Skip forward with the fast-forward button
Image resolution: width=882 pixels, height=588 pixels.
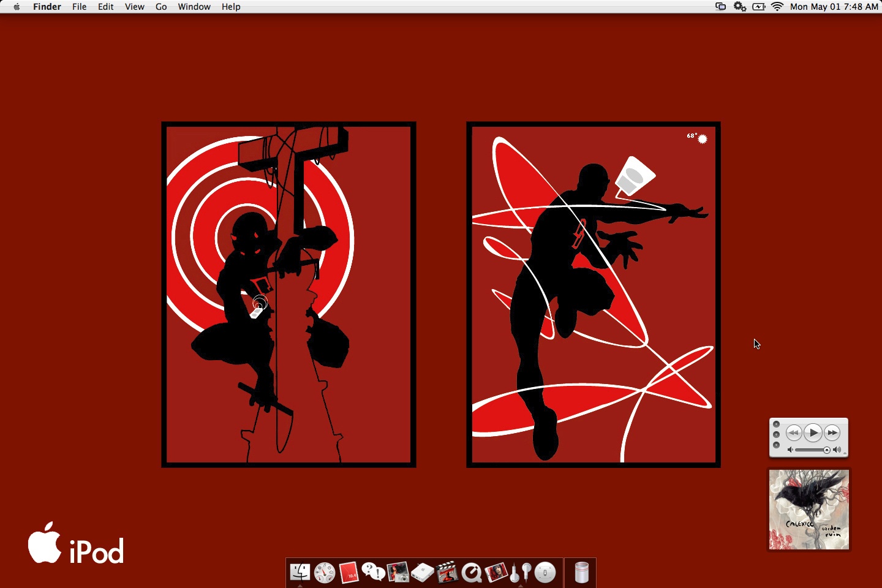pos(832,433)
